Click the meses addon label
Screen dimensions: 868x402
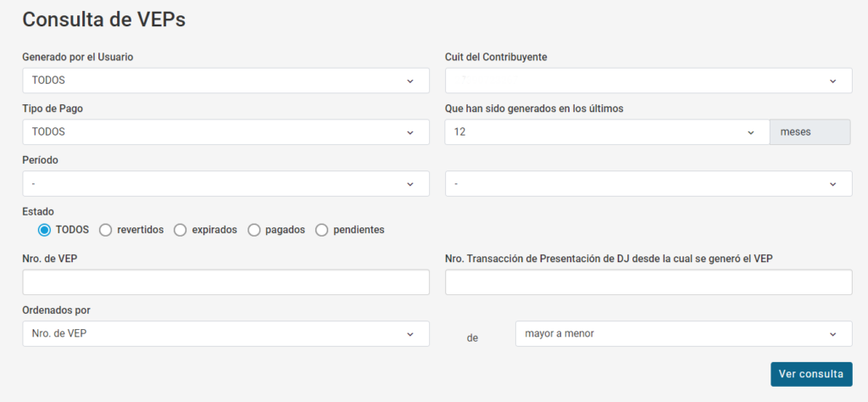click(x=809, y=132)
